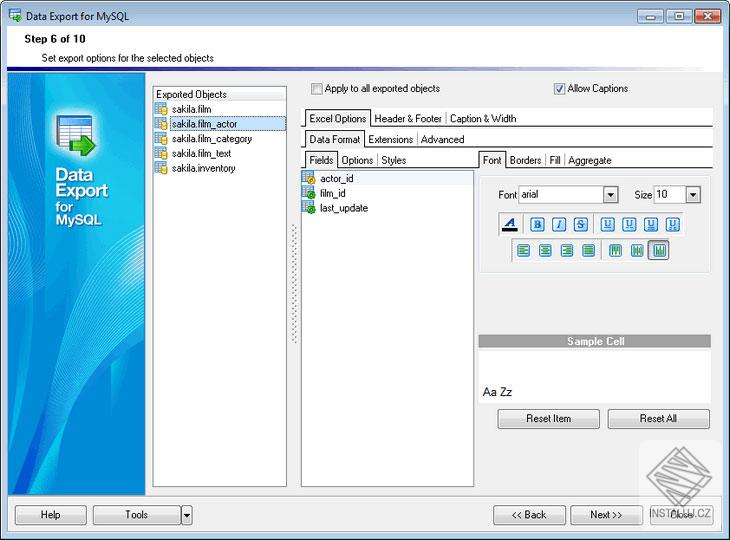Open the font Size dropdown
Image resolution: width=730 pixels, height=540 pixels.
pos(692,195)
